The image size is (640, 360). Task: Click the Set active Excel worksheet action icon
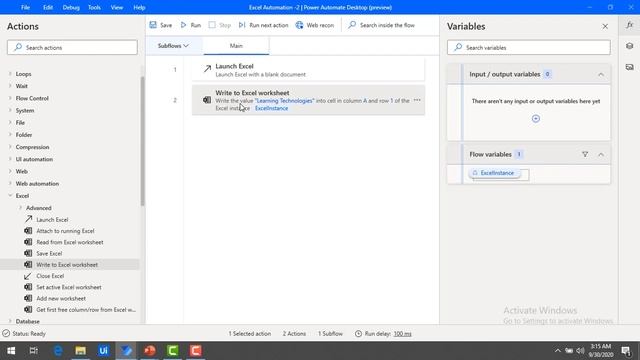point(28,287)
